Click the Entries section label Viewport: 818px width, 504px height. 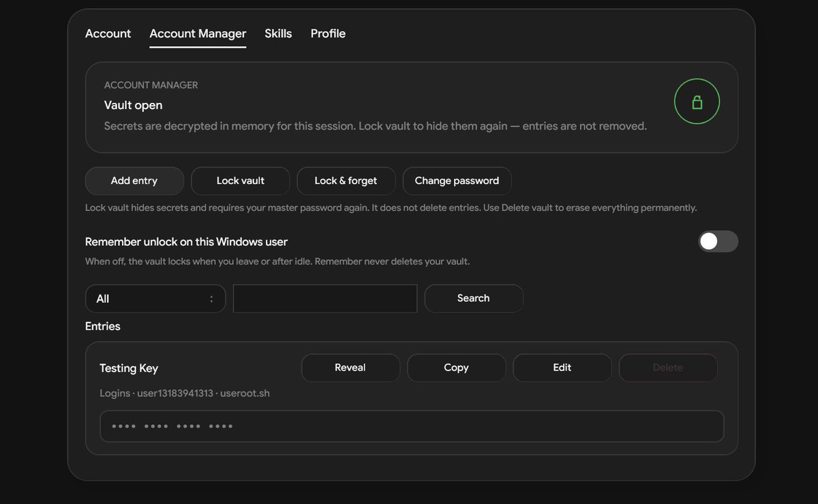[x=103, y=326]
